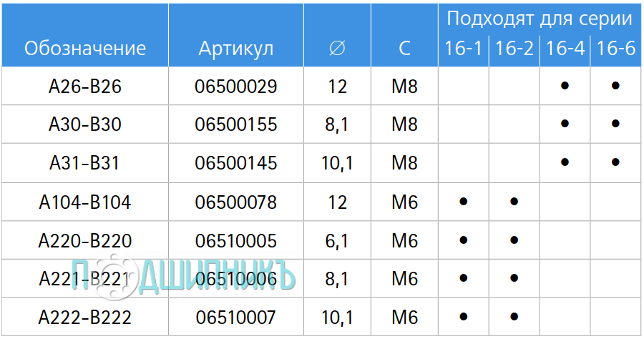Click the 16-4 dot in row A31-B31
The height and width of the screenshot is (339, 644).
[565, 162]
